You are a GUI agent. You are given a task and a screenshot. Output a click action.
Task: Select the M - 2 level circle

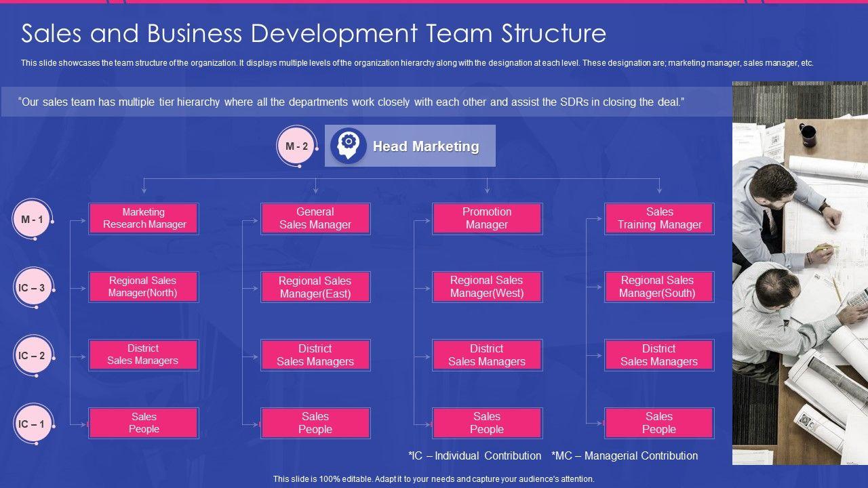[297, 146]
